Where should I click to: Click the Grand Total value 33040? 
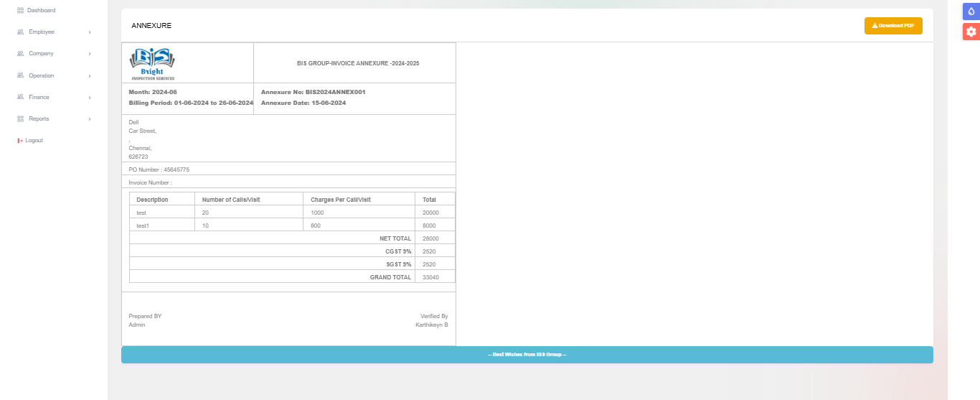coord(430,277)
